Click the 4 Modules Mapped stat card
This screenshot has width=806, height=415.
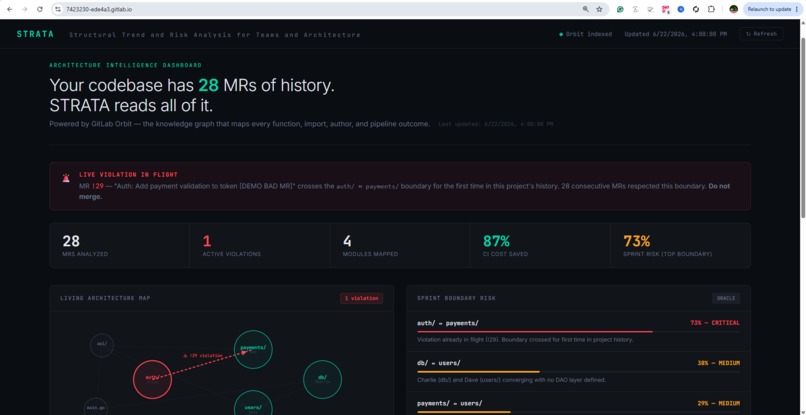pos(400,245)
